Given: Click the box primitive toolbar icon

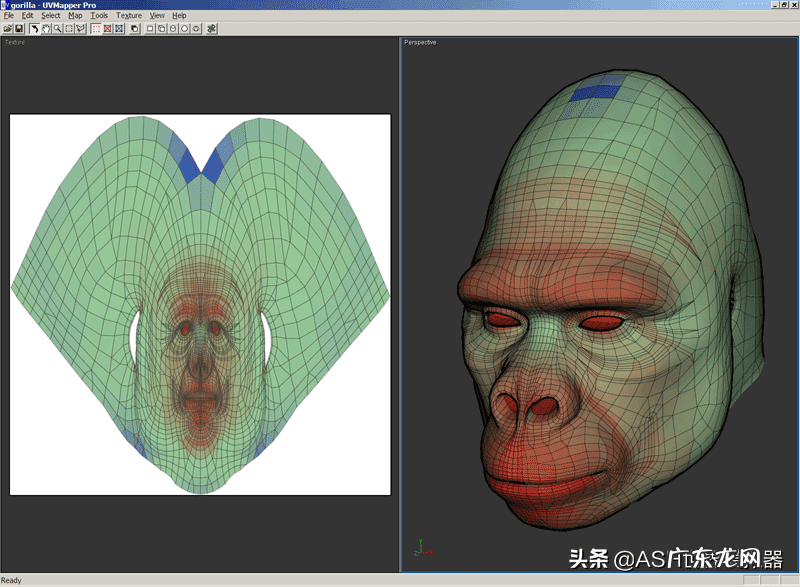Looking at the screenshot, I should tap(161, 29).
